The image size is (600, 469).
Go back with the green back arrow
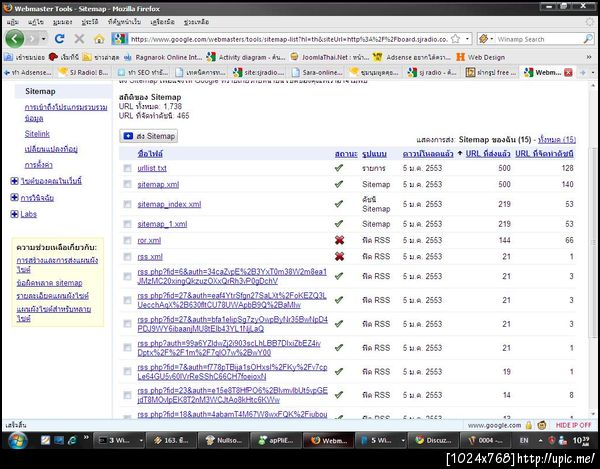click(x=15, y=39)
